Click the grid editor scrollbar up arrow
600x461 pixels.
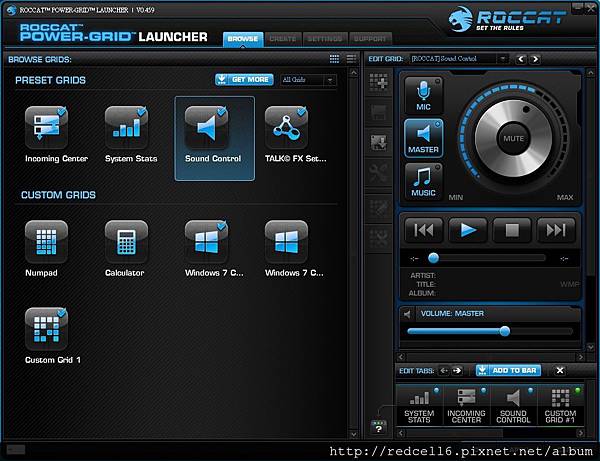590,73
